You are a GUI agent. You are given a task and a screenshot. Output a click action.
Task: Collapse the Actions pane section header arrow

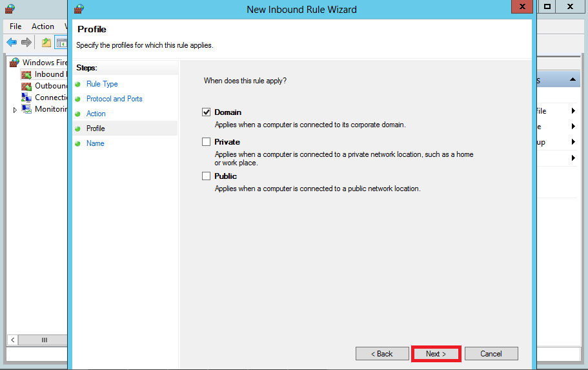pos(573,80)
